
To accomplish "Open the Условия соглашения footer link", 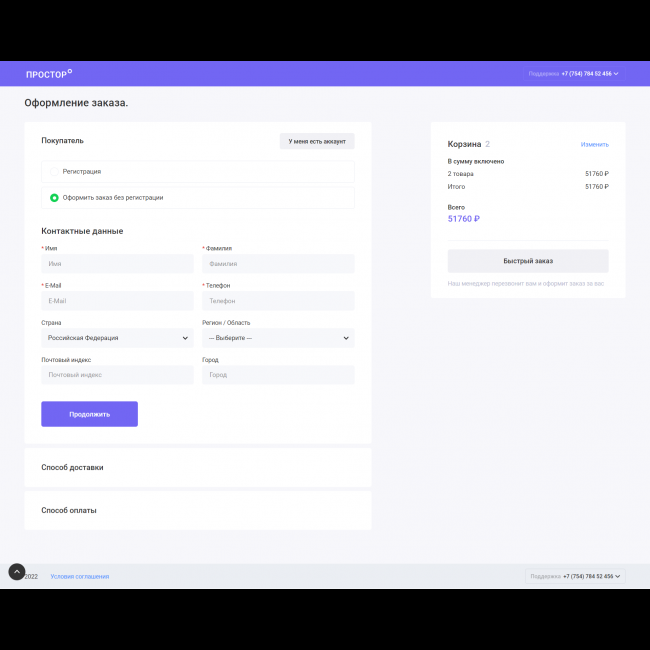I will point(80,577).
